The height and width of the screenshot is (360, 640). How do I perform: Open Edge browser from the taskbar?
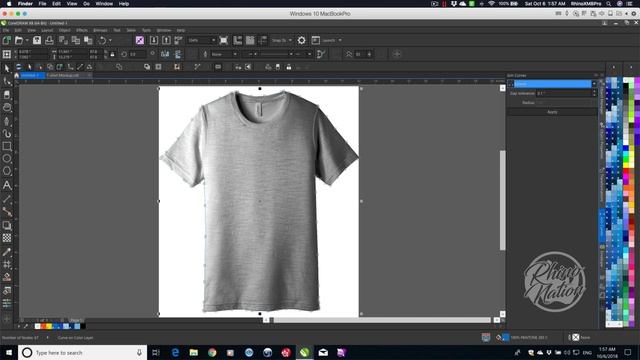click(175, 352)
